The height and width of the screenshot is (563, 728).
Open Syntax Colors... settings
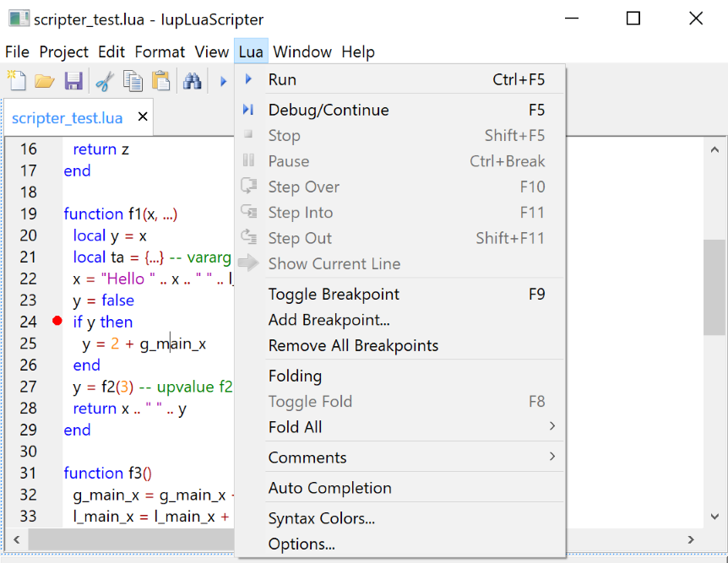click(x=321, y=518)
